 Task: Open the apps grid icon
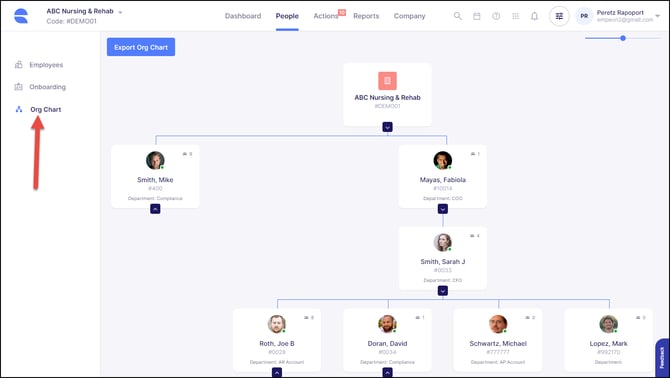coord(515,16)
